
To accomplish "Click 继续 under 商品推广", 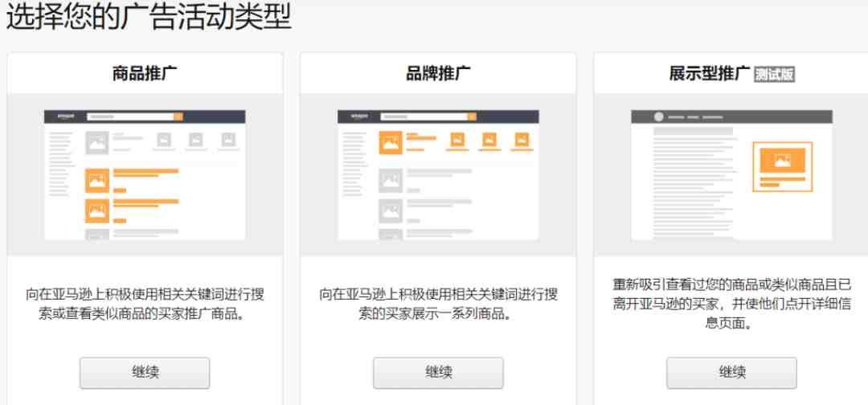I will click(x=145, y=373).
